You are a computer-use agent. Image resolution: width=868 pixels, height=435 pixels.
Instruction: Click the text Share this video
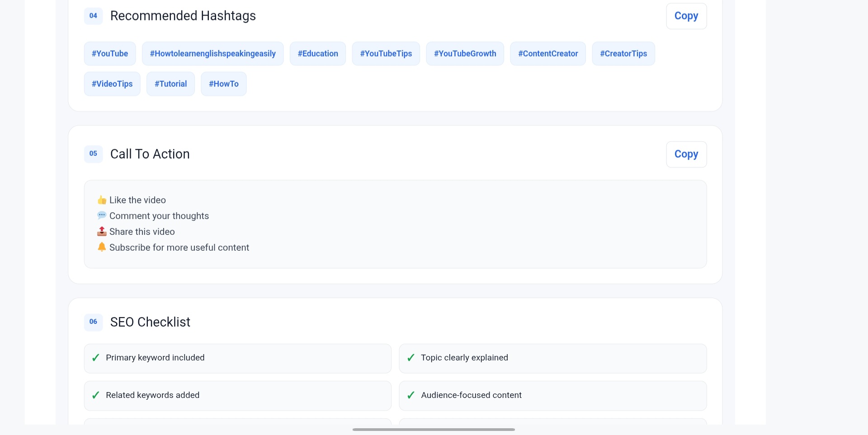[x=142, y=232]
